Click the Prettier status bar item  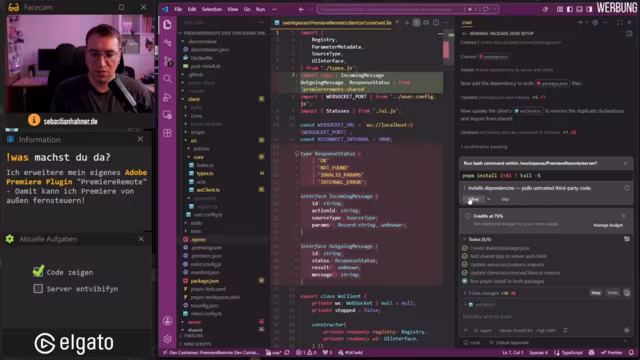[x=611, y=353]
